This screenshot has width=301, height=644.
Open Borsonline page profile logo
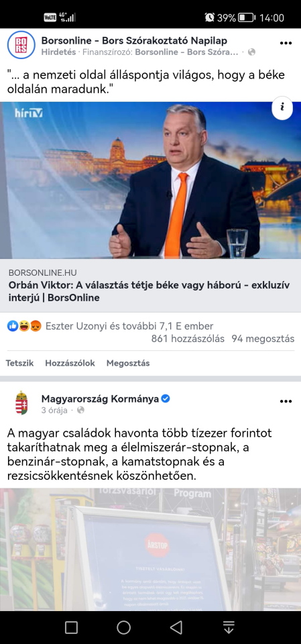(21, 45)
